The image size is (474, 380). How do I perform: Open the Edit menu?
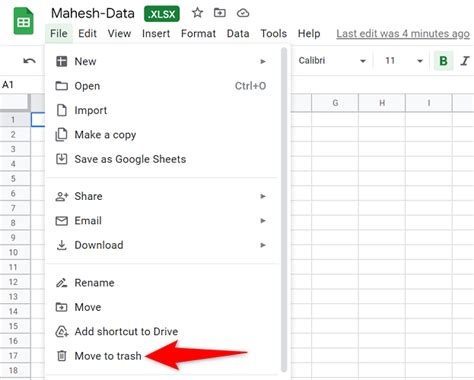tap(87, 34)
